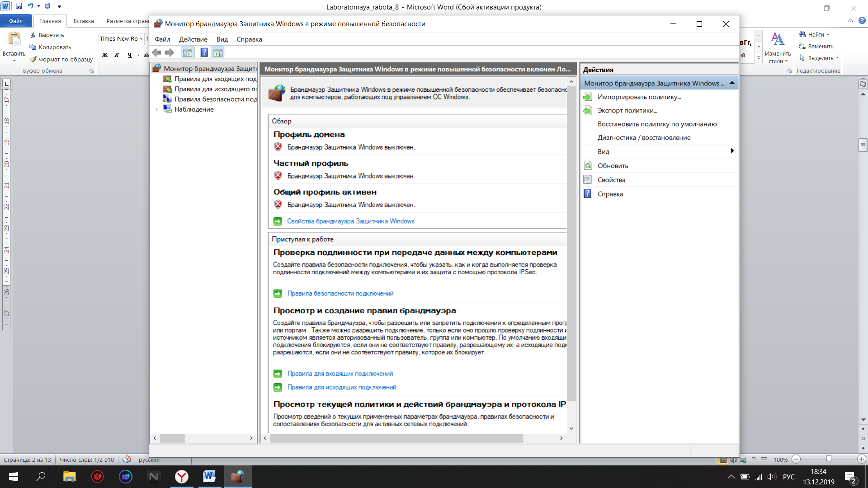
Task: Open 'Справка' menu in firewall menu bar
Action: click(x=249, y=39)
